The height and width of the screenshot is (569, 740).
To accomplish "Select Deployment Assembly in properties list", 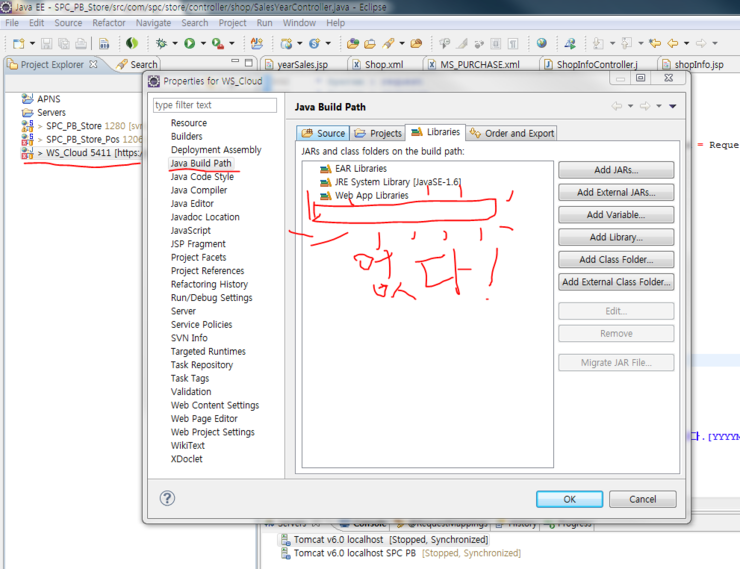I will (216, 150).
